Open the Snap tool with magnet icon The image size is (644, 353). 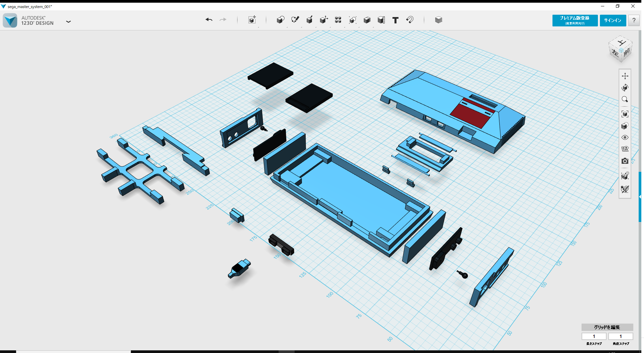(410, 20)
